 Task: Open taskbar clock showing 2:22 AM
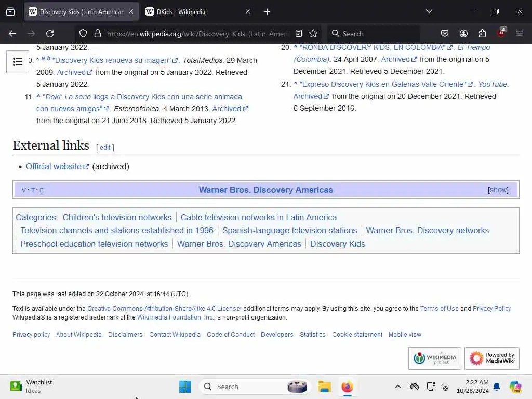(x=473, y=387)
